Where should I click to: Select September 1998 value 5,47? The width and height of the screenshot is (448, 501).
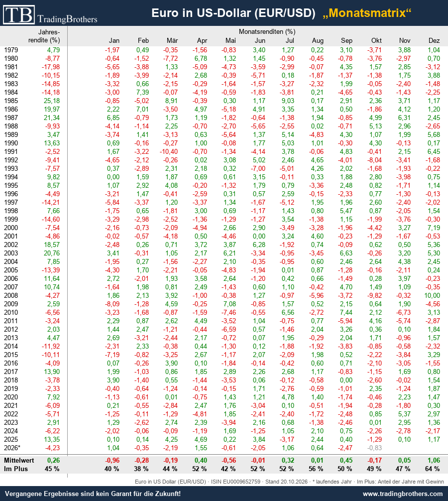click(x=346, y=211)
